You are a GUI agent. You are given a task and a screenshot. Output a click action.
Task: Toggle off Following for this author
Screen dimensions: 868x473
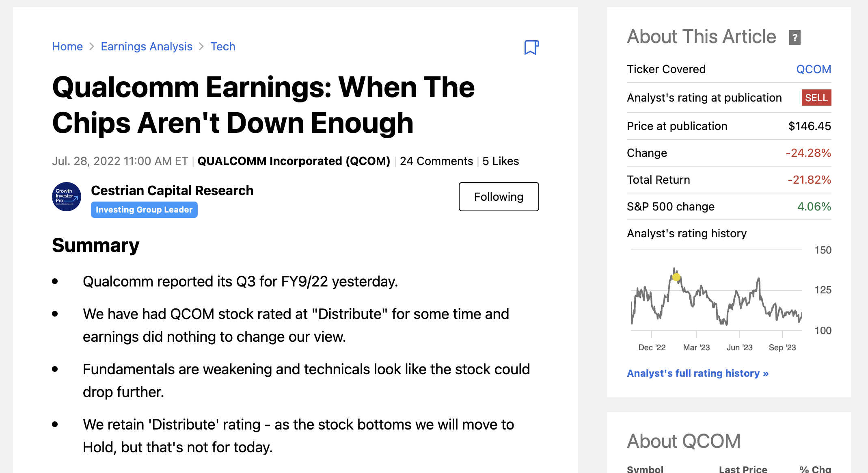[499, 197]
